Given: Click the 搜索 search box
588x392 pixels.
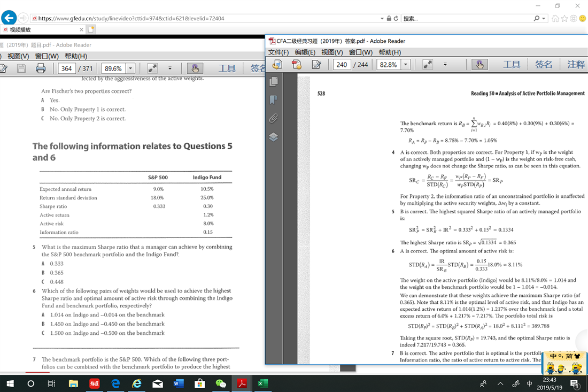Looking at the screenshot, I should 467,18.
